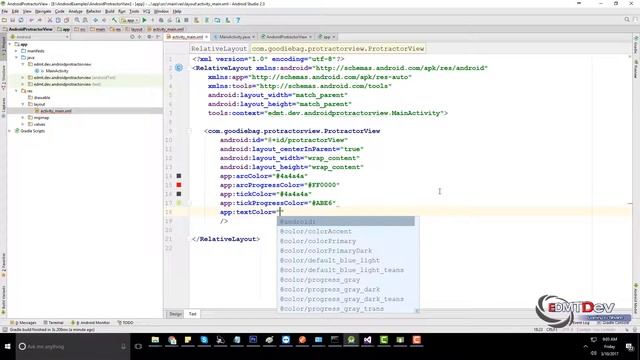Click the Undo arrow toolbar icon
This screenshot has height=360, width=640.
(x=31, y=20)
